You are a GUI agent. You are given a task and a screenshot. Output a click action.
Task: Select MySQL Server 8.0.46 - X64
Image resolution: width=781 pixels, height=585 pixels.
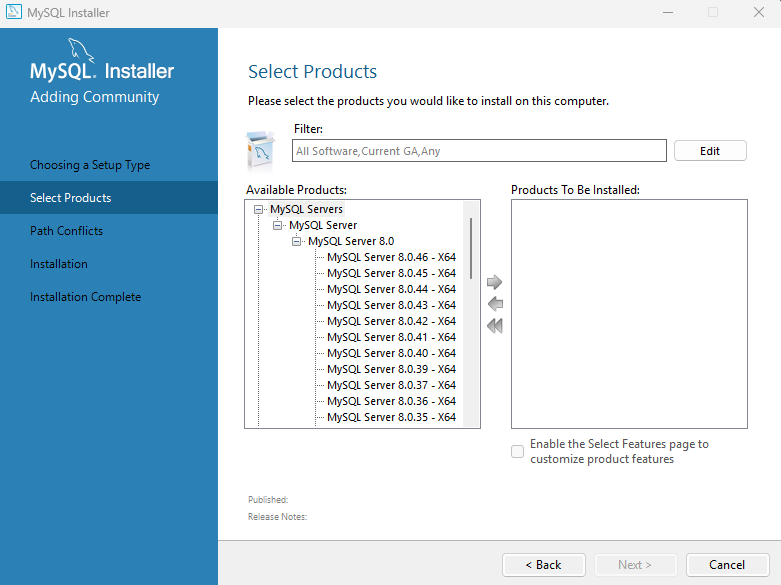(x=391, y=257)
